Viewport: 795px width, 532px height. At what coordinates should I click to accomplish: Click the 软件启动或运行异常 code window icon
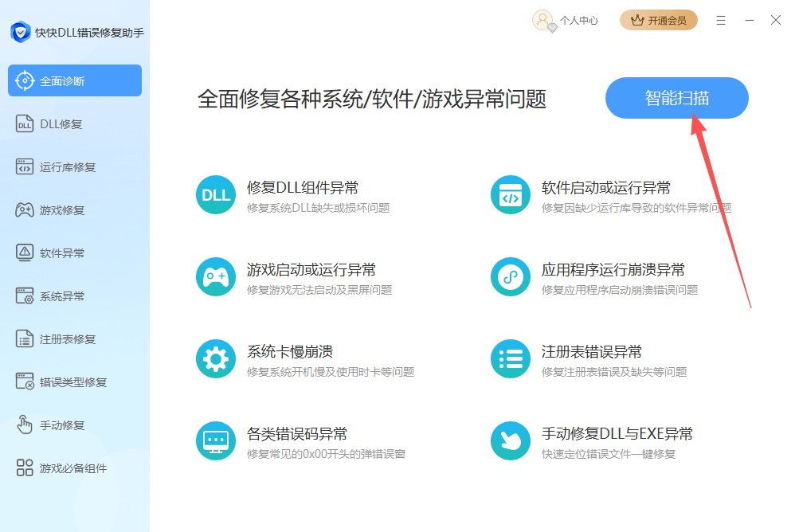[x=510, y=195]
